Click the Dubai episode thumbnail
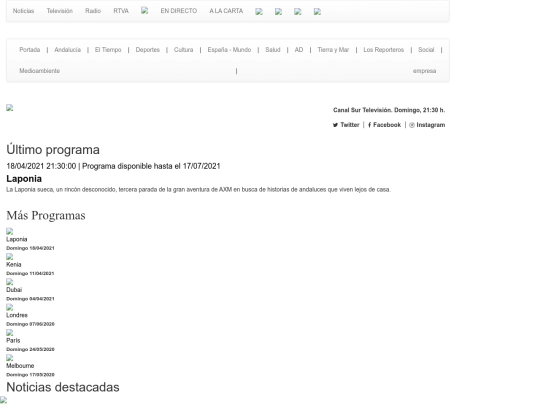The height and width of the screenshot is (405, 540). click(x=10, y=282)
